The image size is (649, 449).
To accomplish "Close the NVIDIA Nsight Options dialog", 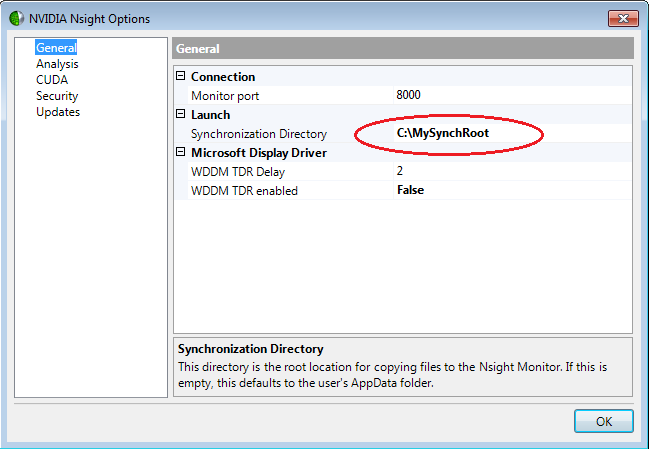I will [623, 19].
